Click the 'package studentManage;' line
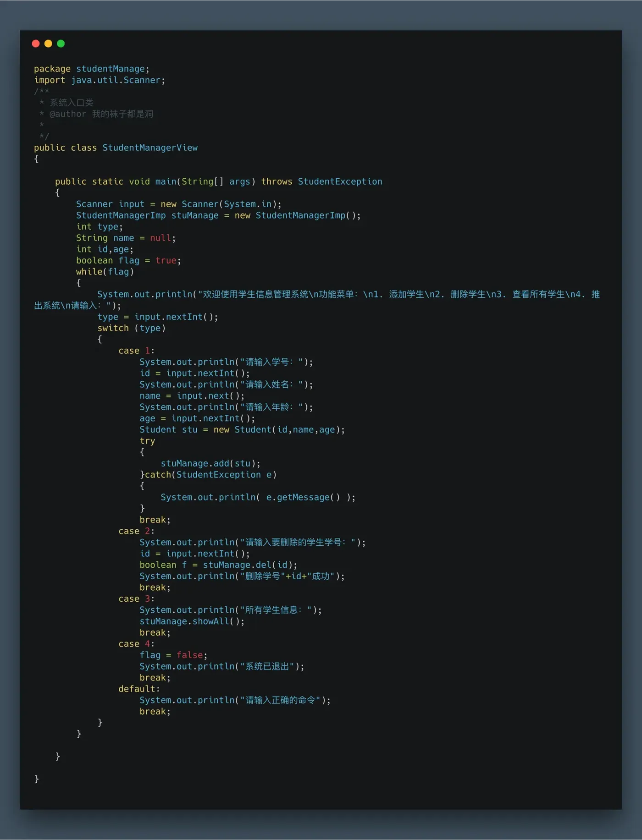 [92, 69]
